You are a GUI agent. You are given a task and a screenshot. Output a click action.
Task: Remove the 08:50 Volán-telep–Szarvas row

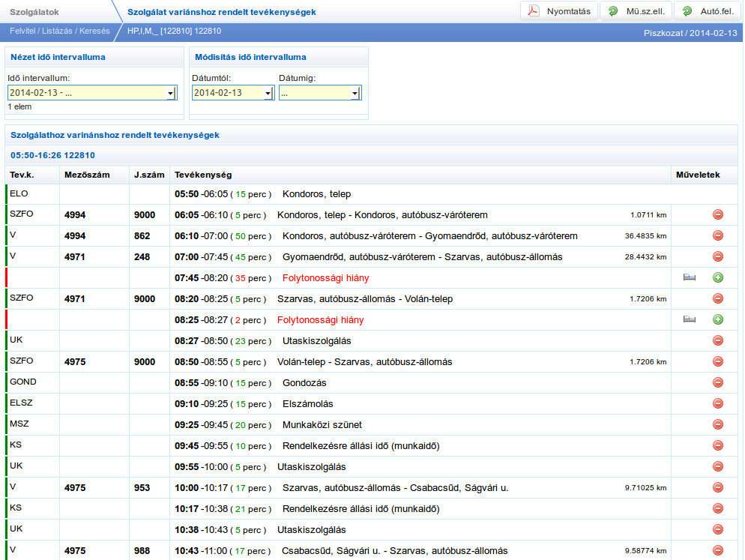[x=718, y=362]
